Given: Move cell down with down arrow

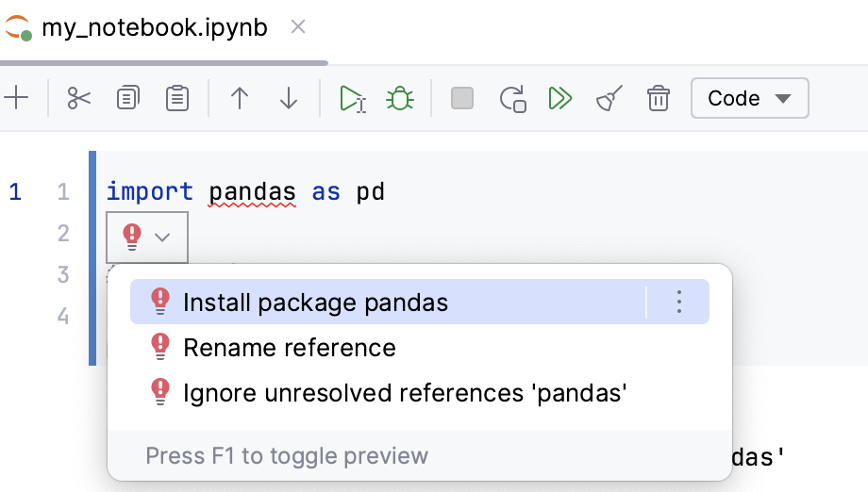Looking at the screenshot, I should [289, 98].
